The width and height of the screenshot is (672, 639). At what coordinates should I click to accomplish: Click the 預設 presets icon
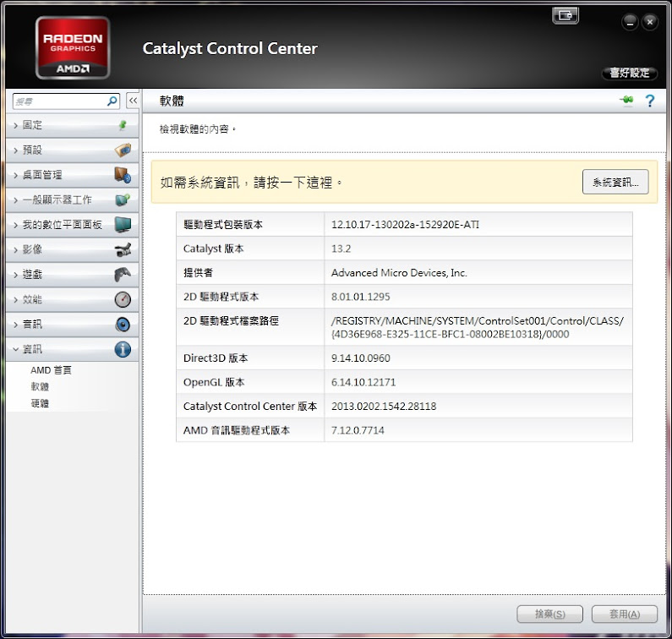(123, 150)
